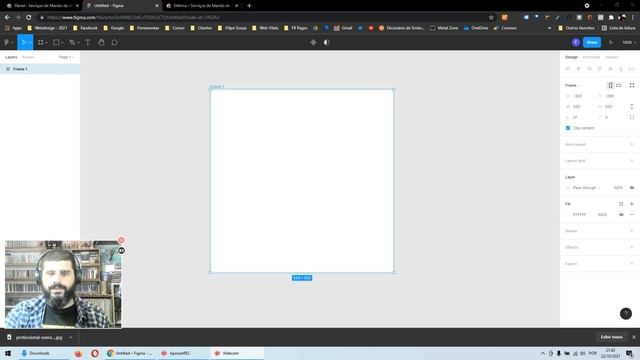This screenshot has height=360, width=640.
Task: Open the Figma help button
Action: click(x=626, y=313)
